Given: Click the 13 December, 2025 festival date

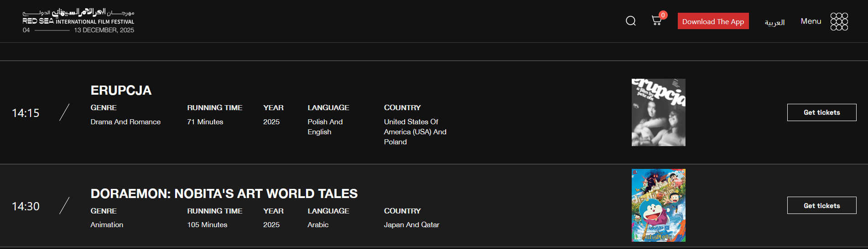Looking at the screenshot, I should click(104, 30).
